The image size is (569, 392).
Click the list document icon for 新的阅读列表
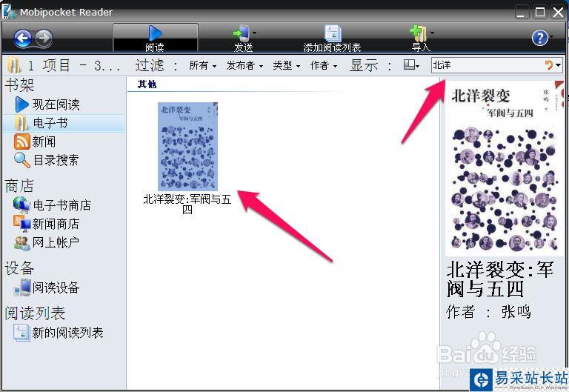21,333
